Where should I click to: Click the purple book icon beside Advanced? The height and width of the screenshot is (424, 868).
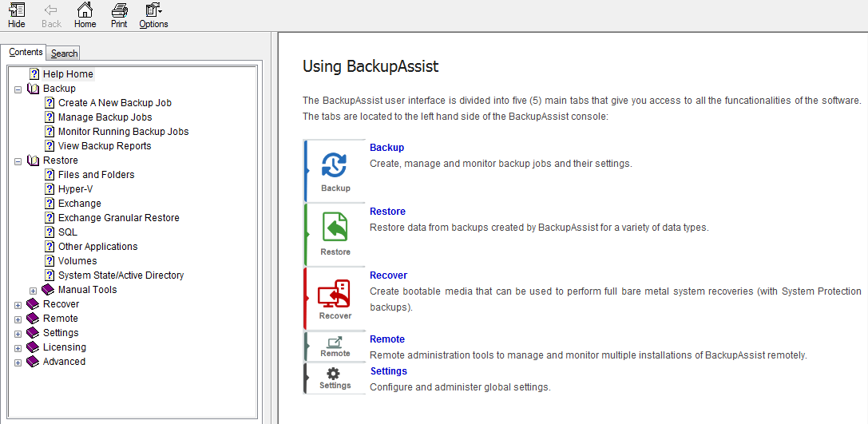point(34,362)
